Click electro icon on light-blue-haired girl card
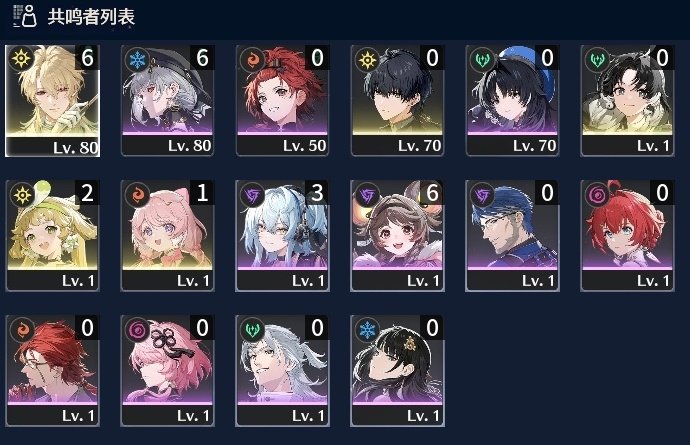The height and width of the screenshot is (445, 690). [252, 195]
